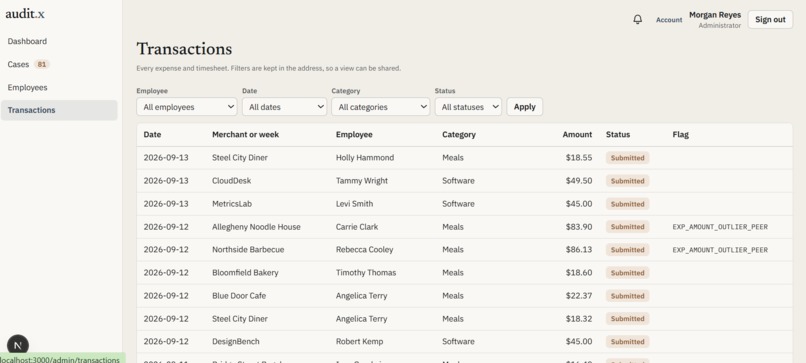The width and height of the screenshot is (806, 363).
Task: Click employee Carrie Clark
Action: tap(357, 227)
